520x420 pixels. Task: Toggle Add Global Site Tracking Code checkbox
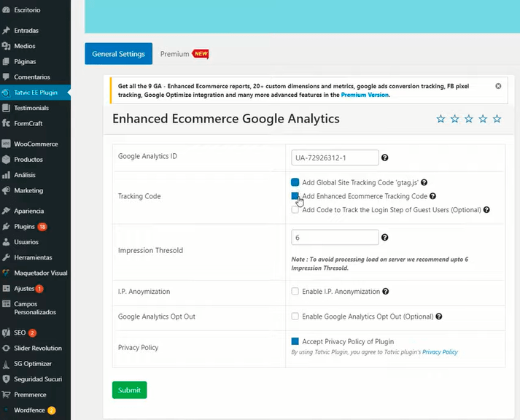pyautogui.click(x=295, y=182)
